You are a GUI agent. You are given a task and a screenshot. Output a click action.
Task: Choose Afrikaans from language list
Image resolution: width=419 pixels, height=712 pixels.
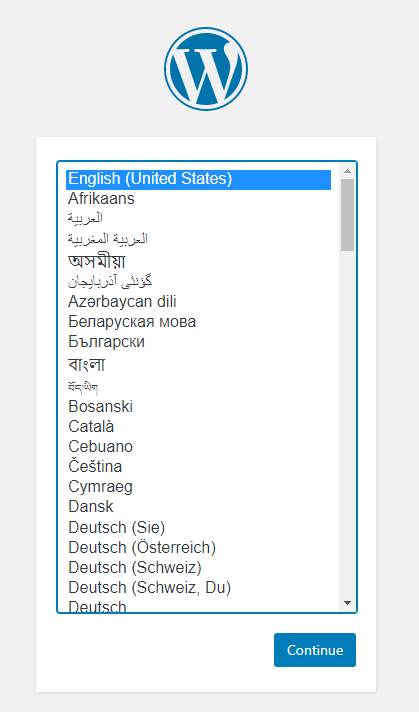[x=198, y=199]
